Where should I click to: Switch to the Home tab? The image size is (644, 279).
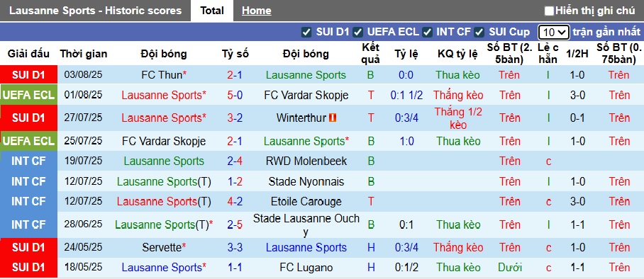[x=256, y=11]
